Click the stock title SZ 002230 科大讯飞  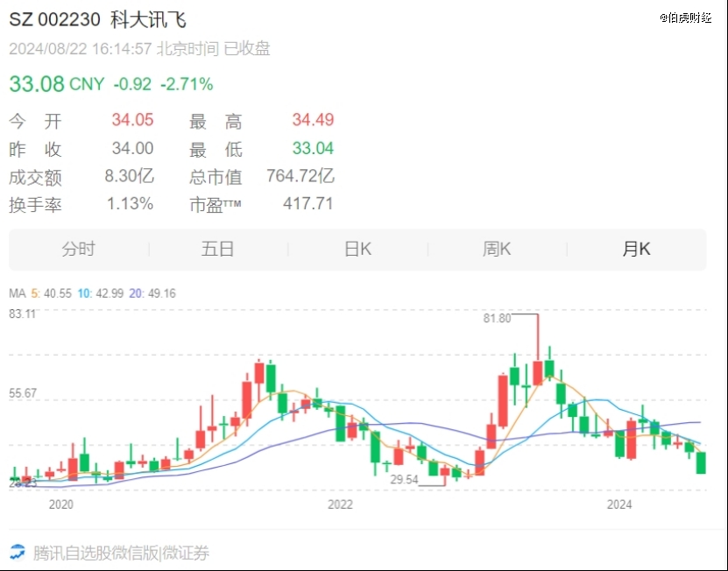point(97,20)
